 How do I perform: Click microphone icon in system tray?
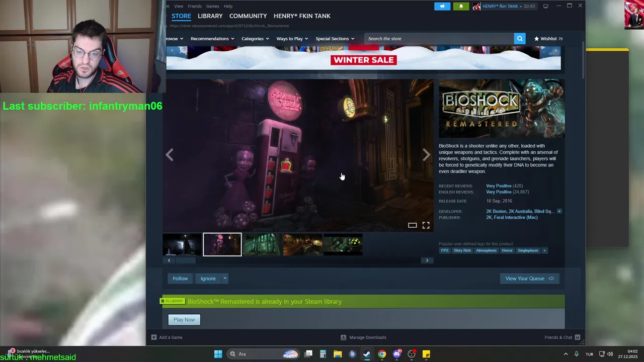(x=577, y=354)
